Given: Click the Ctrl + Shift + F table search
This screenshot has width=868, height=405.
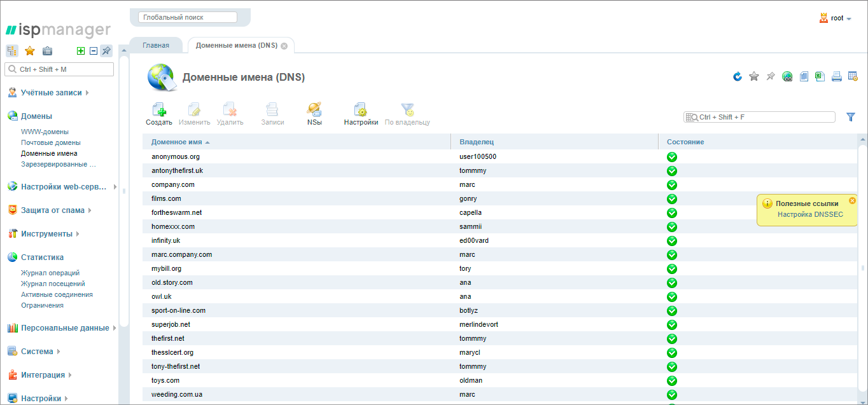Looking at the screenshot, I should click(759, 117).
